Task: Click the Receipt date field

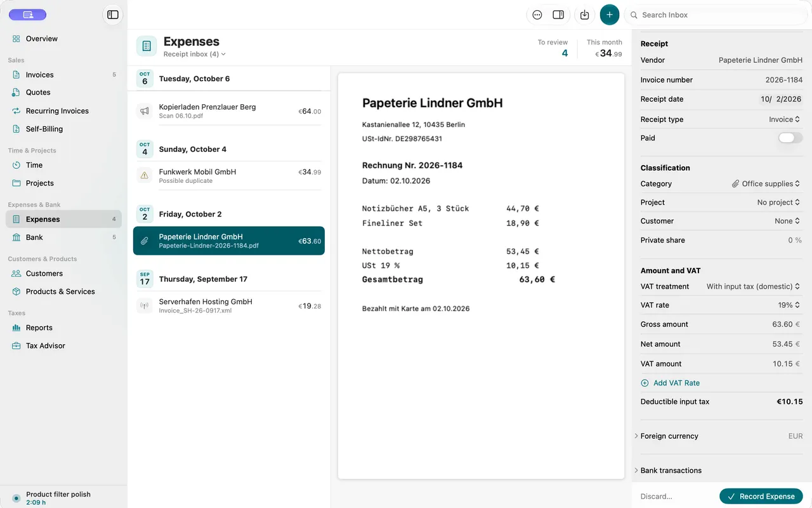Action: (x=782, y=99)
